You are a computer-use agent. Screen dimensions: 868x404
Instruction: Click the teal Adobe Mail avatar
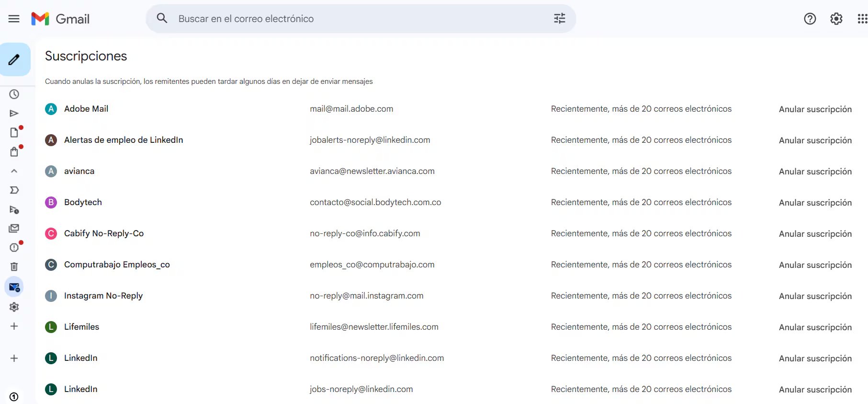click(x=51, y=109)
